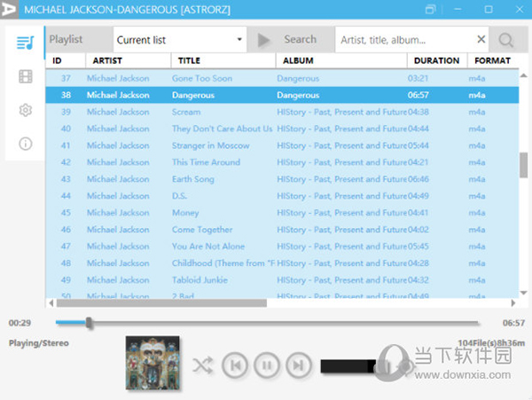Click scroll right arrow of playlist
The image size is (532, 400).
[x=513, y=303]
